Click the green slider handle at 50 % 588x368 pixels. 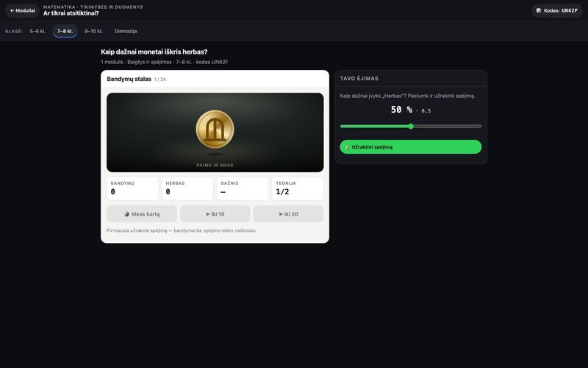411,126
